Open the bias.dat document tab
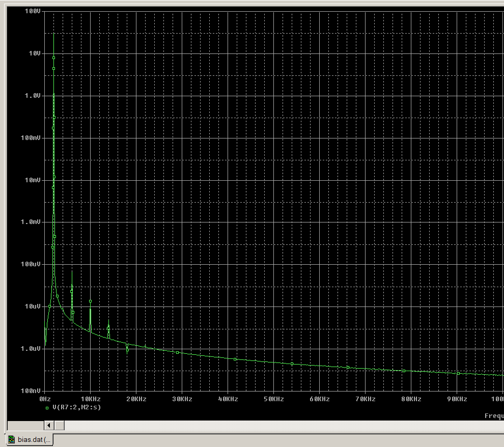This screenshot has height=447, width=504. pos(30,439)
